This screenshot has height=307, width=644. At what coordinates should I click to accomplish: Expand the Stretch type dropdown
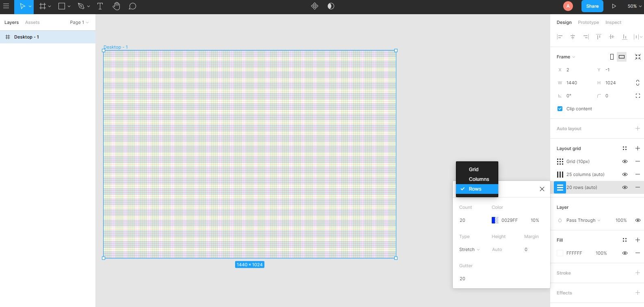469,249
